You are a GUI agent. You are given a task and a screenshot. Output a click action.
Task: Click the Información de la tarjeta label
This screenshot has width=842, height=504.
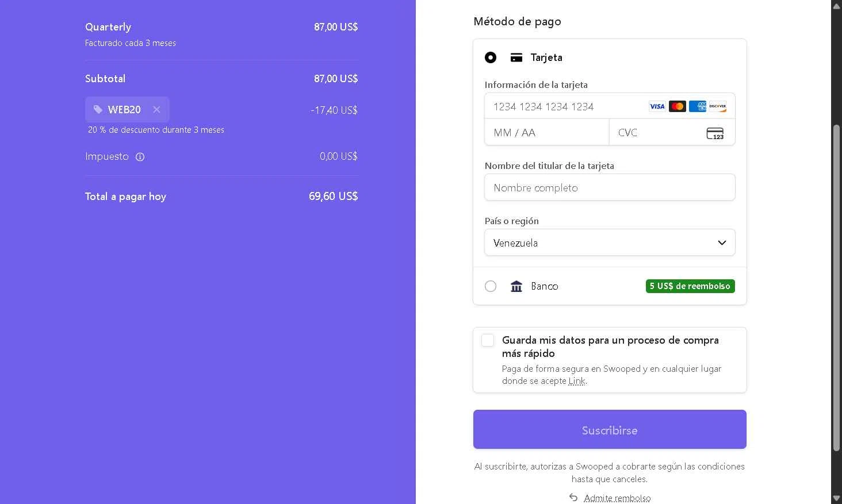click(x=536, y=85)
